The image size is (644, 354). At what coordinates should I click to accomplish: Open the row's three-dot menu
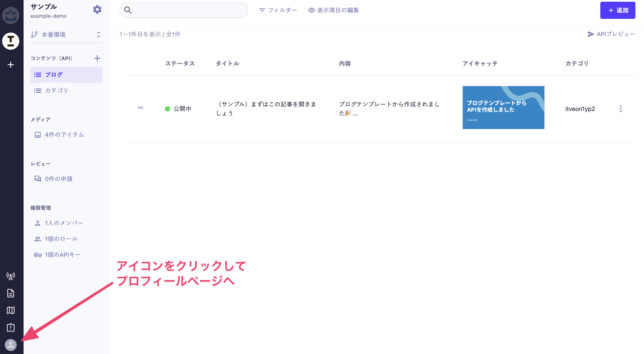click(620, 109)
